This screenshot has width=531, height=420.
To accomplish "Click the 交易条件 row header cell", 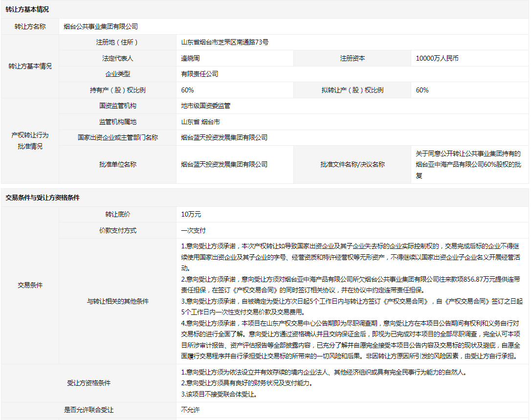I will (x=30, y=285).
